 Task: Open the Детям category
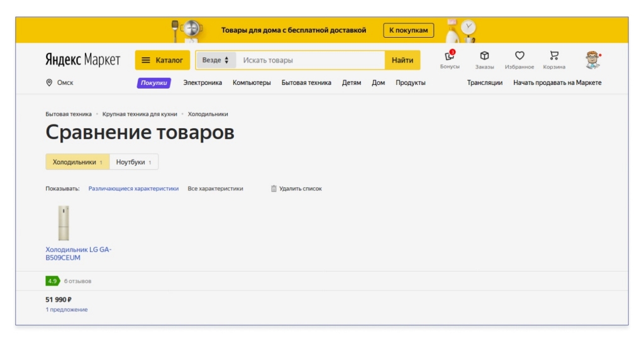tap(352, 82)
